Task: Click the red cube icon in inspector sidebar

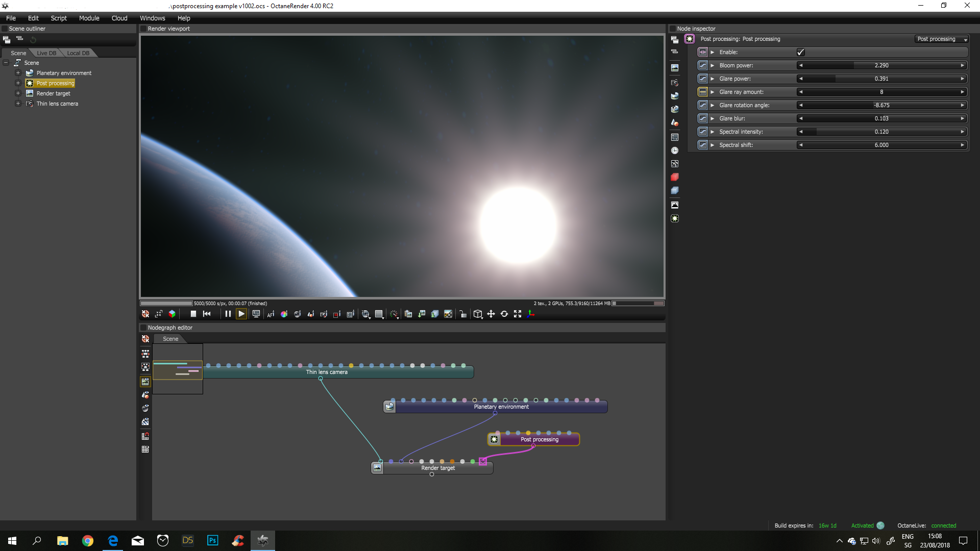Action: coord(675,177)
